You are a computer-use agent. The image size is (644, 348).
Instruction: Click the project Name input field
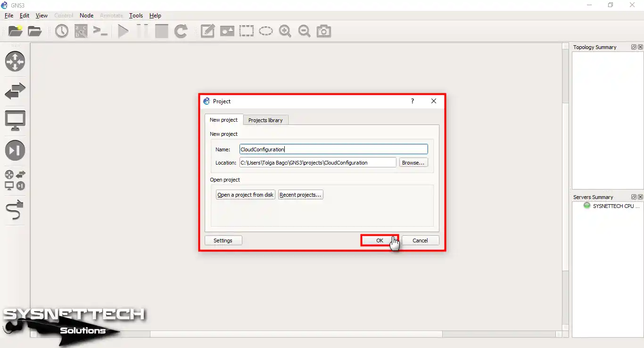[x=333, y=149]
